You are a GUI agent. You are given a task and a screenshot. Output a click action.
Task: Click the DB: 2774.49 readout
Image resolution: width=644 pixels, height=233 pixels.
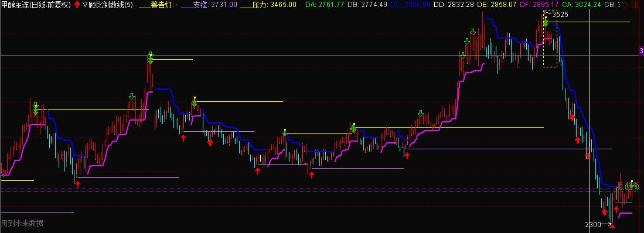point(367,5)
